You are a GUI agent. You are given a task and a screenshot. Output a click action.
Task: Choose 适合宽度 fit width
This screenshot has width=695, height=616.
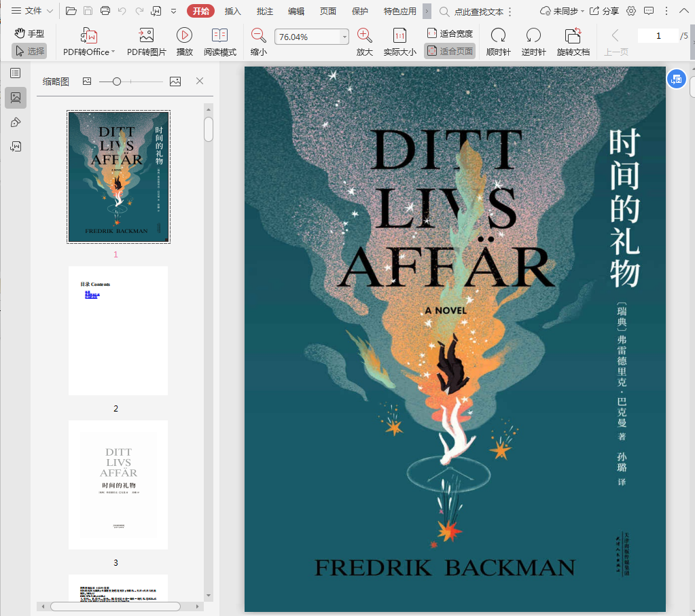[450, 33]
